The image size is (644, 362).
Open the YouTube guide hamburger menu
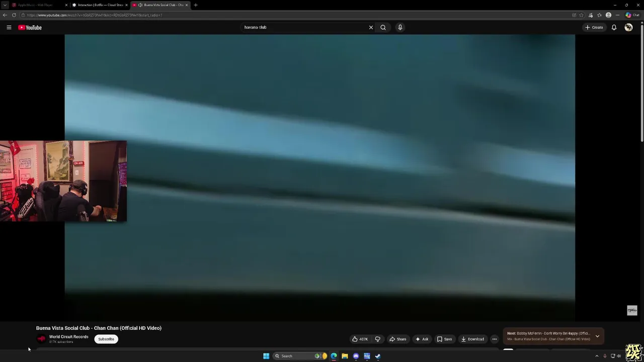tap(9, 28)
